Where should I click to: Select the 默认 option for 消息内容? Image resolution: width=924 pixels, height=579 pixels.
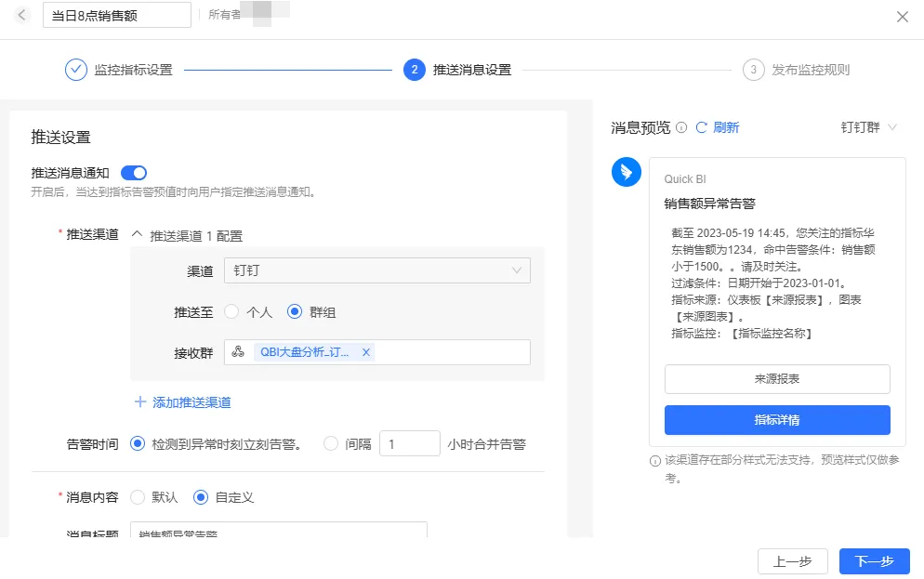click(137, 496)
